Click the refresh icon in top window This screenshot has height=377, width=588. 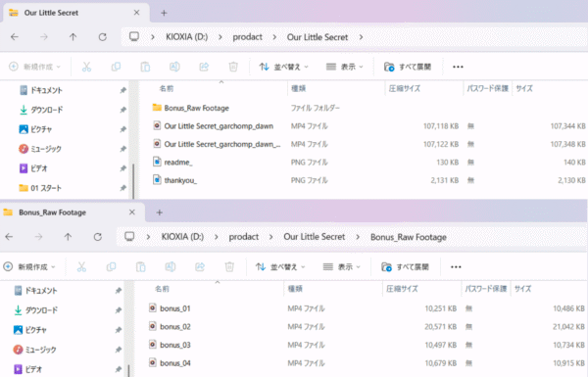pos(102,37)
